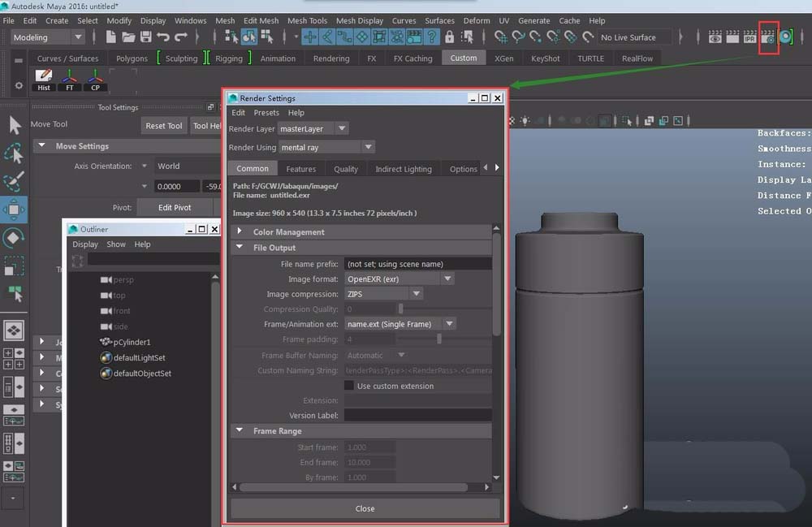This screenshot has height=527, width=812.
Task: Click the Reset Tool button
Action: pos(163,126)
